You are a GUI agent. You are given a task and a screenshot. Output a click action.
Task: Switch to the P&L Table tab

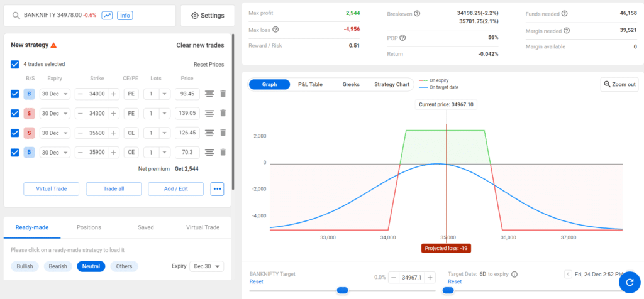(x=310, y=84)
